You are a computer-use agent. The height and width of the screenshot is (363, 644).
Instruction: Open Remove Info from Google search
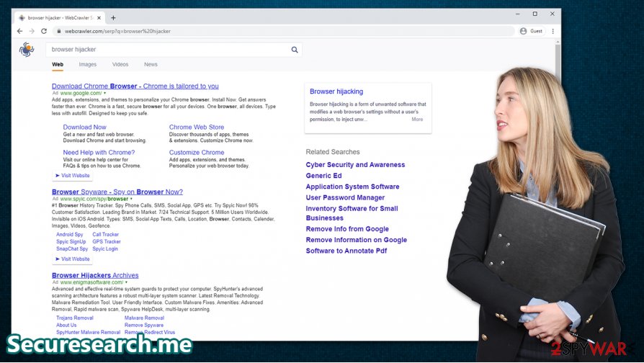[347, 229]
